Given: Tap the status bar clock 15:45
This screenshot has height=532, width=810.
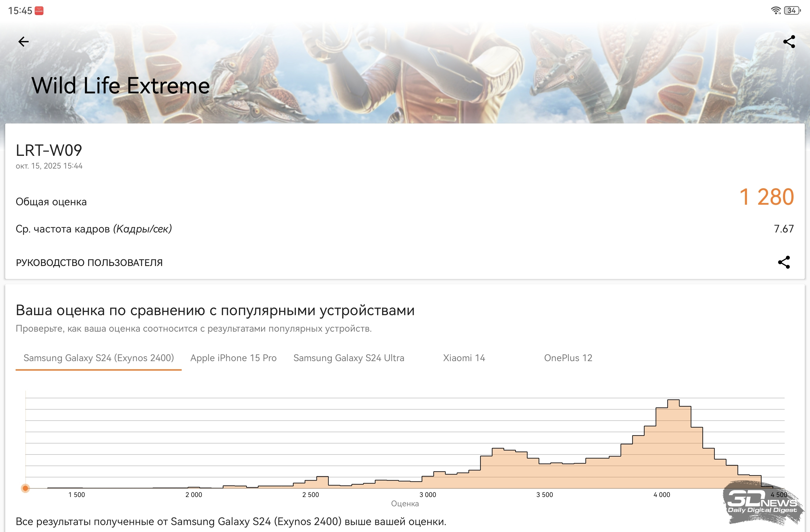Looking at the screenshot, I should click(20, 11).
